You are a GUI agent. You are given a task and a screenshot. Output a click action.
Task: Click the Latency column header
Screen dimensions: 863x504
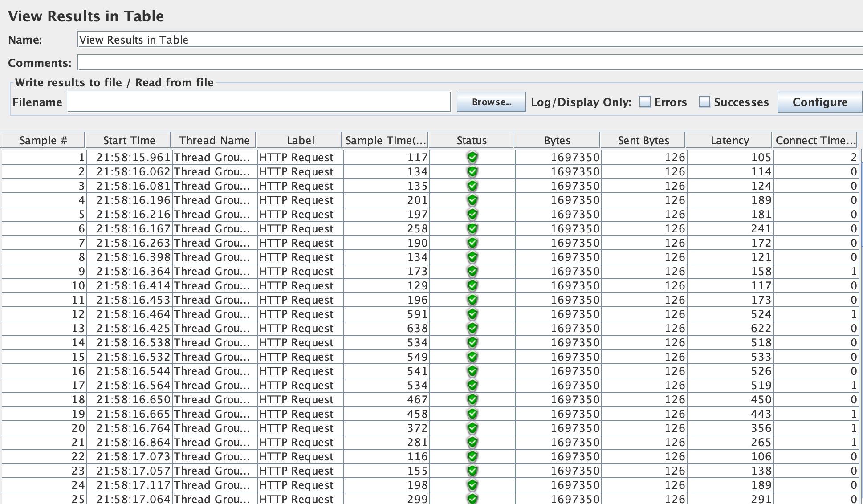point(729,141)
